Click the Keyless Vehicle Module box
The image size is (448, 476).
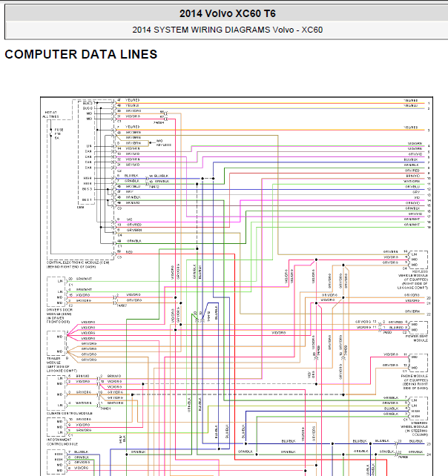click(418, 260)
